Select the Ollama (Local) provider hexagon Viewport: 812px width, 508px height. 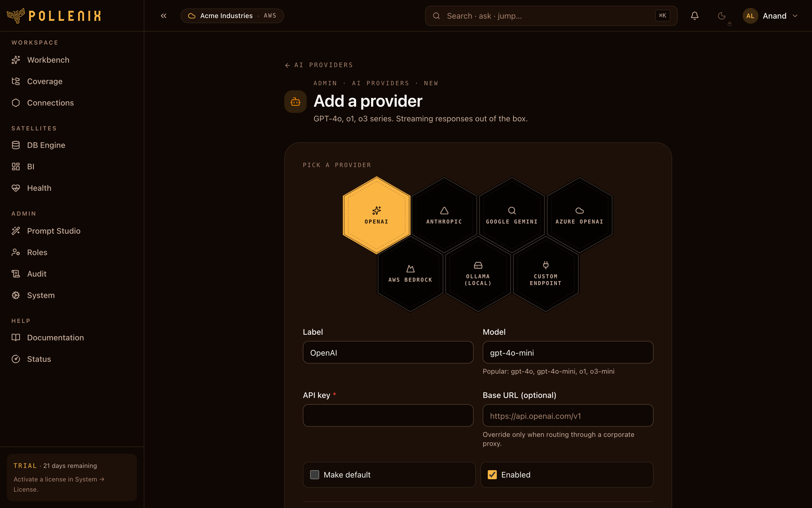coord(478,274)
